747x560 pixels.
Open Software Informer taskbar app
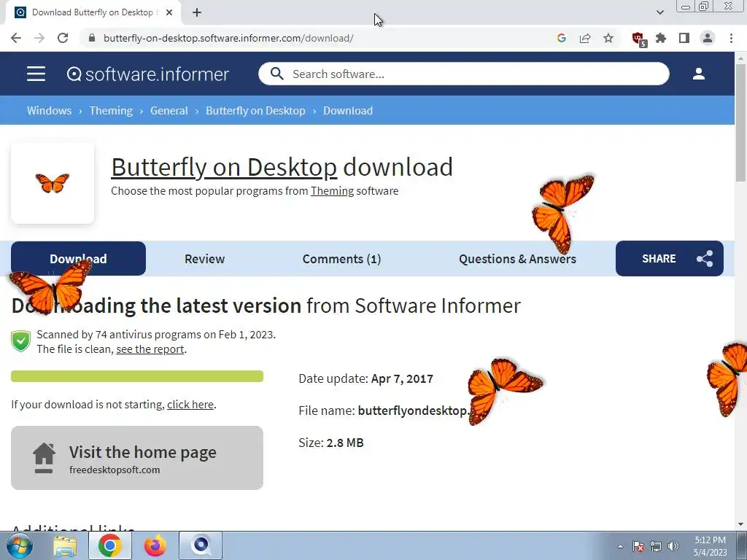point(201,545)
